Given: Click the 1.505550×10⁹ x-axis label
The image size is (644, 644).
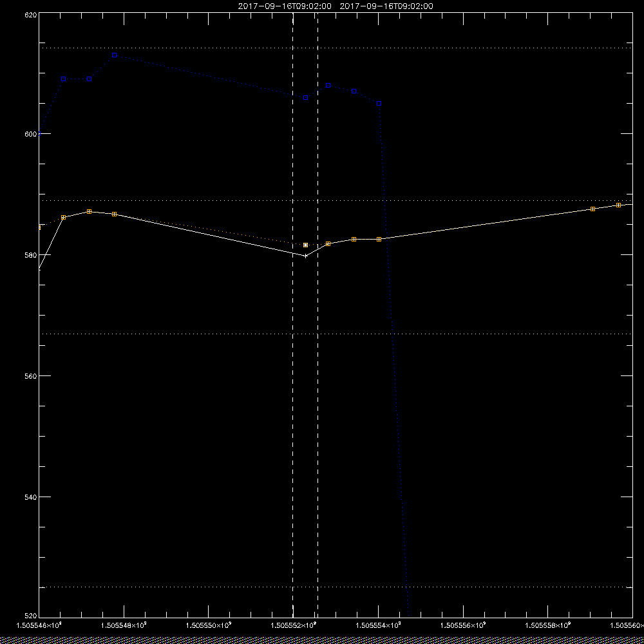Looking at the screenshot, I should [209, 625].
